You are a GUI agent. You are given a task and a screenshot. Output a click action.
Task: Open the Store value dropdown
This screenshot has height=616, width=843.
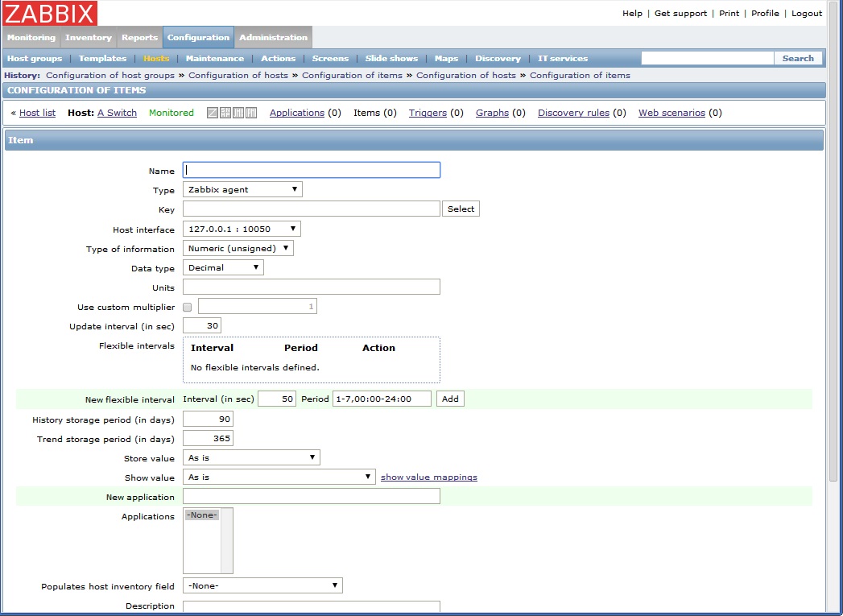pyautogui.click(x=250, y=457)
